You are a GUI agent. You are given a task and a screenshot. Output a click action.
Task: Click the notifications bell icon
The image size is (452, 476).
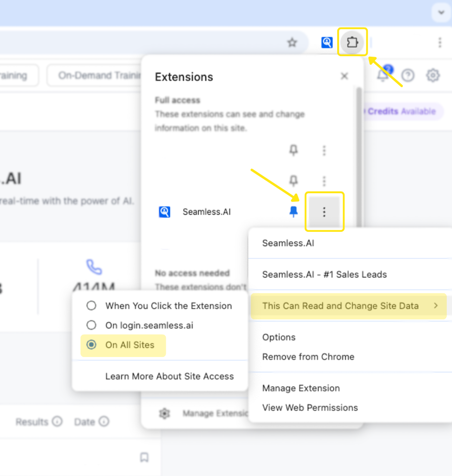point(382,75)
